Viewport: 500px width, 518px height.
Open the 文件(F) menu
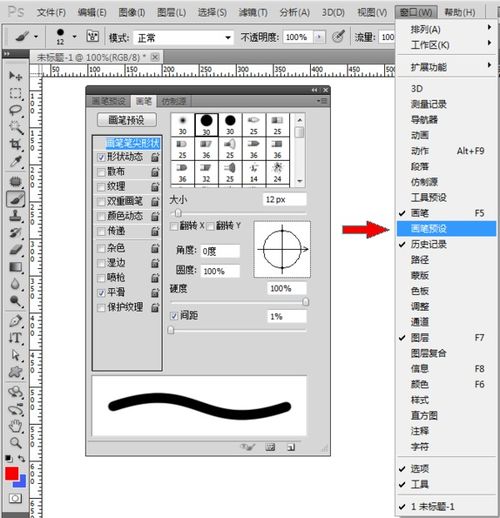[x=51, y=13]
